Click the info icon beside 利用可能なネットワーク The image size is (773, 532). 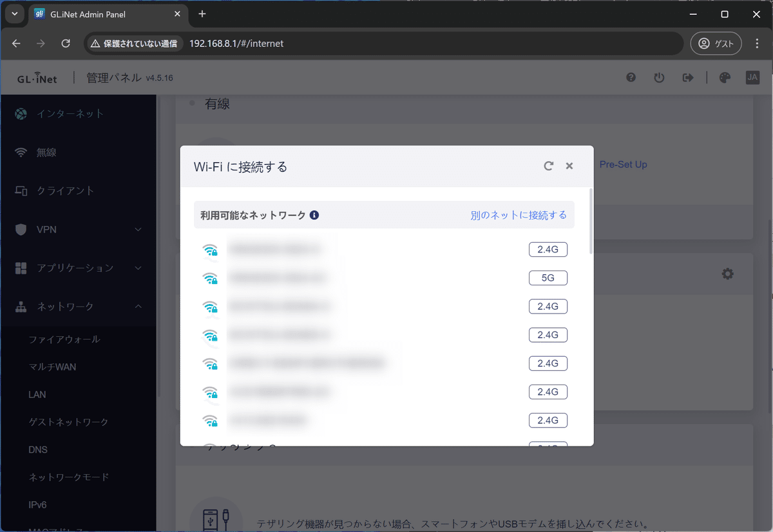(x=314, y=215)
